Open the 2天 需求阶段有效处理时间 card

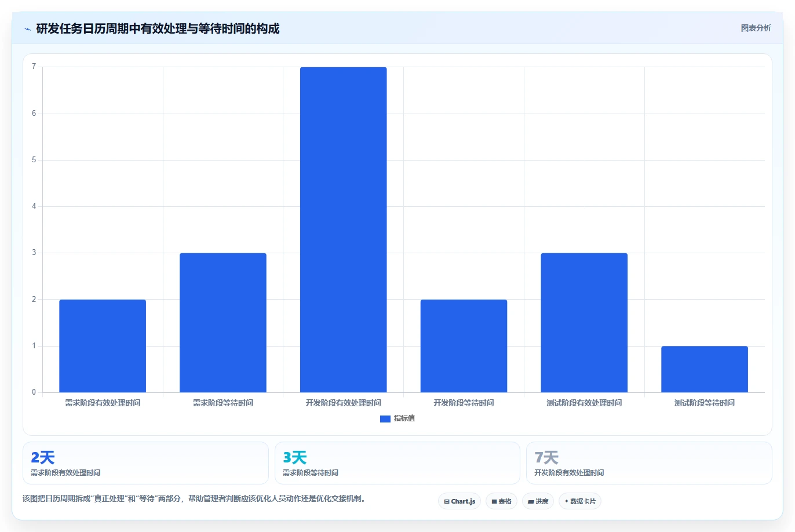pyautogui.click(x=145, y=463)
